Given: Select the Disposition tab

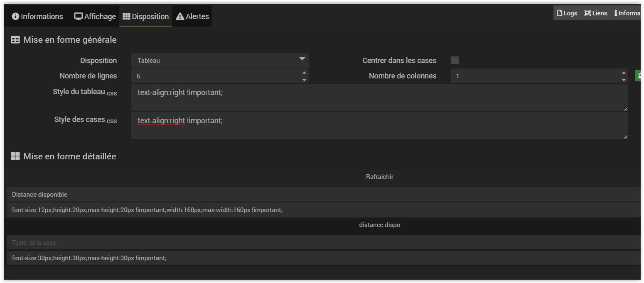Looking at the screenshot, I should pyautogui.click(x=145, y=17).
